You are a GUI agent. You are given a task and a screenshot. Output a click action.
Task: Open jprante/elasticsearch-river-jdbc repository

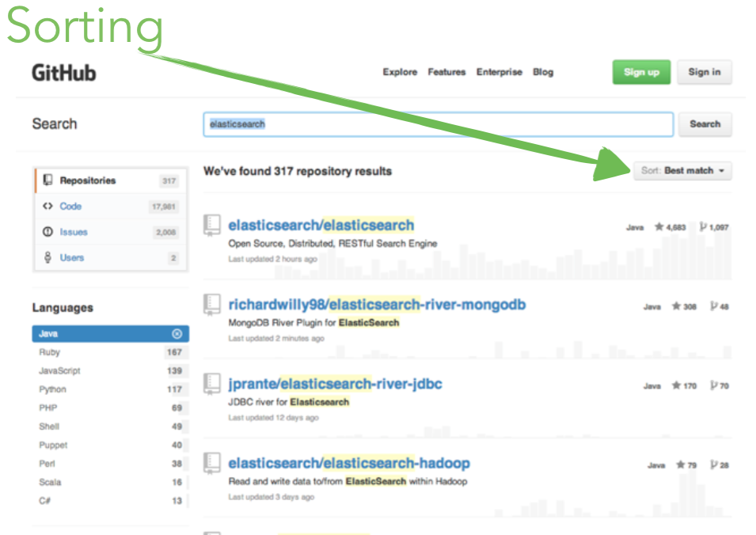pyautogui.click(x=335, y=384)
